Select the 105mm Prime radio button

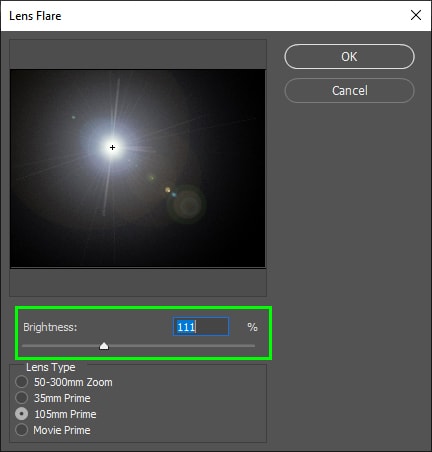pyautogui.click(x=21, y=414)
